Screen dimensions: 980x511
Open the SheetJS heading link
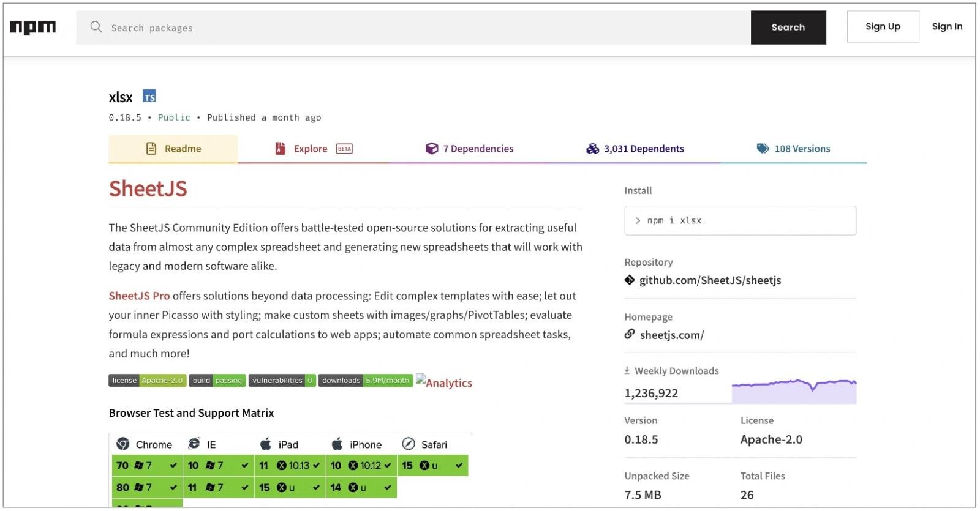(x=148, y=188)
